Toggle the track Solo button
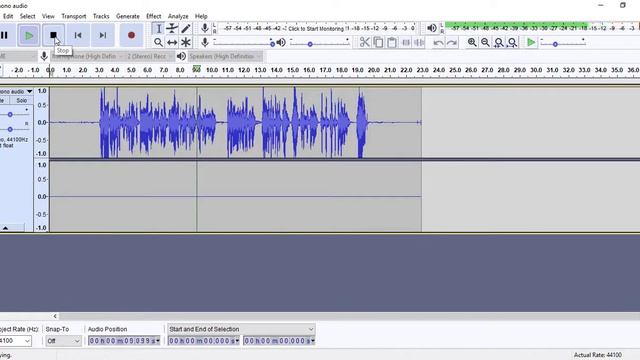The image size is (640, 360). pos(22,100)
